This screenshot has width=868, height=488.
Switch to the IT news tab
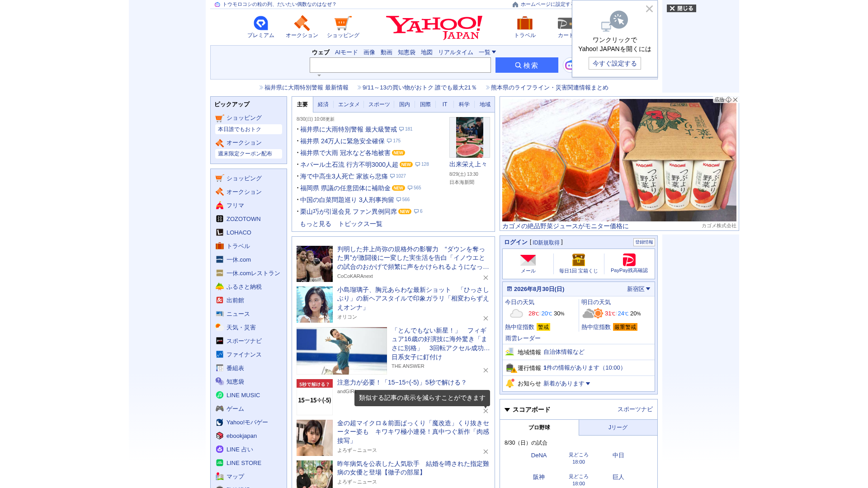point(445,105)
